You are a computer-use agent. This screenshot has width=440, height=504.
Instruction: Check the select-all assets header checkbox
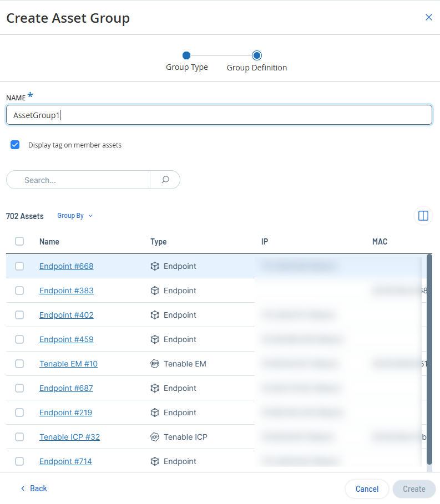[19, 241]
